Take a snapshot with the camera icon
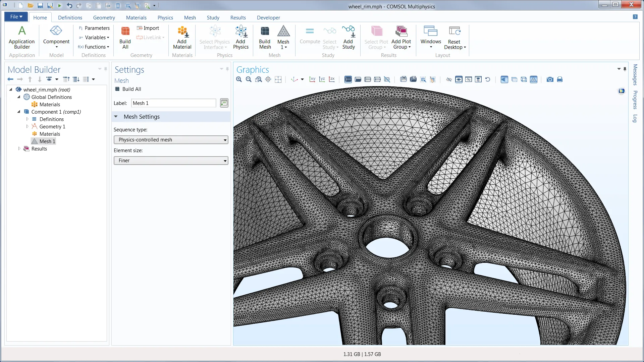The width and height of the screenshot is (644, 362). pyautogui.click(x=550, y=79)
